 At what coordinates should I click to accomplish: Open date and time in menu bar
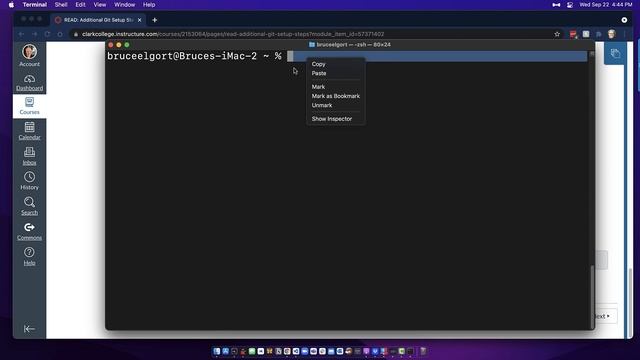[606, 4]
